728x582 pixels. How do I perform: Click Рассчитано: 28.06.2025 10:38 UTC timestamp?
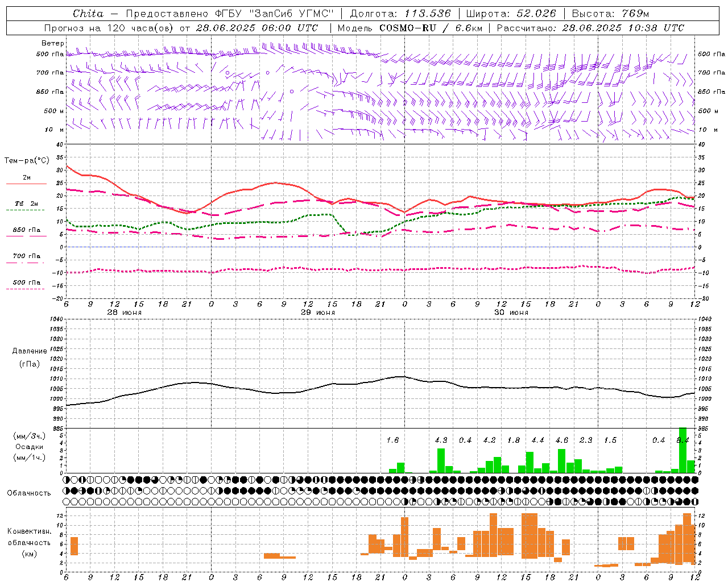pyautogui.click(x=590, y=28)
